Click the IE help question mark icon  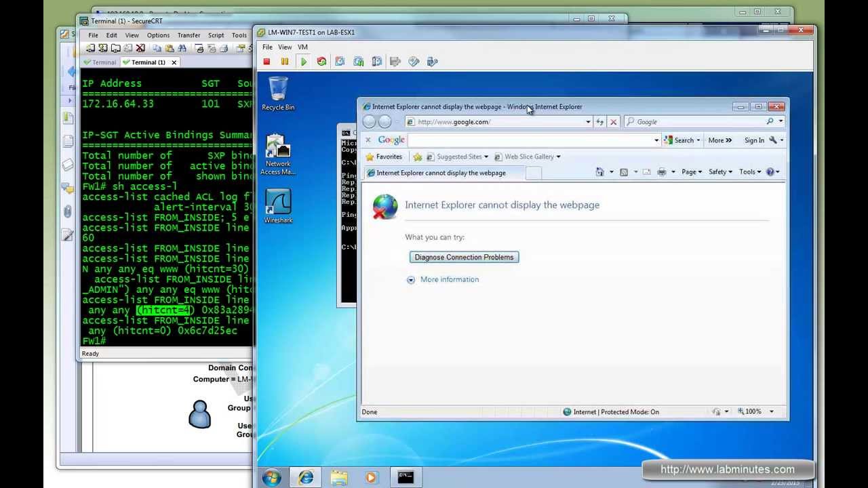click(x=770, y=172)
